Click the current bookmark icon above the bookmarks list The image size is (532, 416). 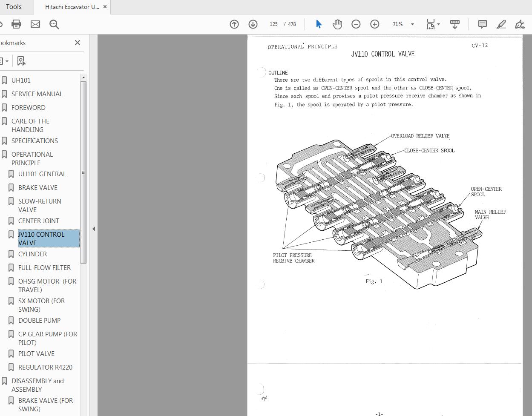click(21, 61)
